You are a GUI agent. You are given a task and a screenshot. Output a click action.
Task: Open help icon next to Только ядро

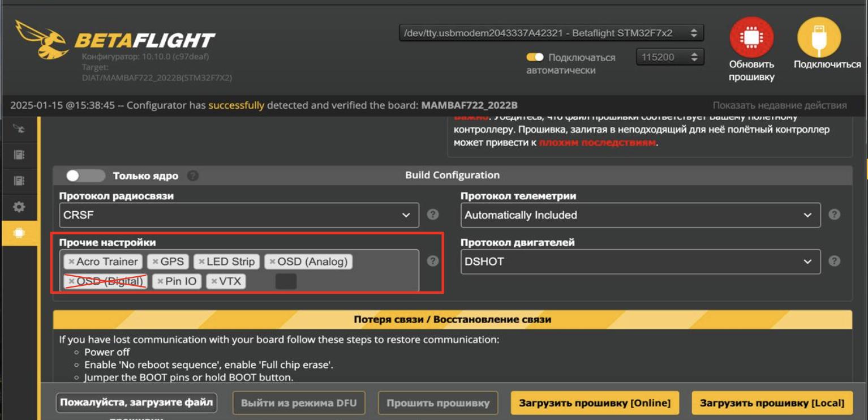(x=193, y=175)
